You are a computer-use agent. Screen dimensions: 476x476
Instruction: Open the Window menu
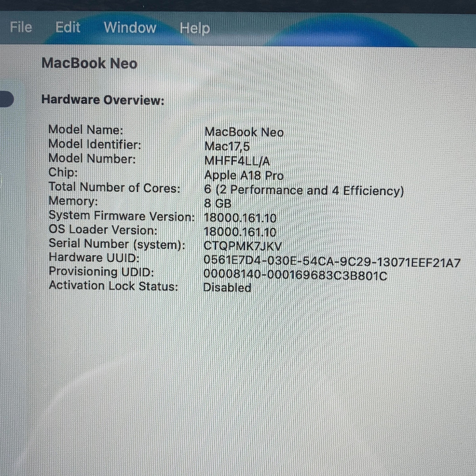pyautogui.click(x=130, y=28)
